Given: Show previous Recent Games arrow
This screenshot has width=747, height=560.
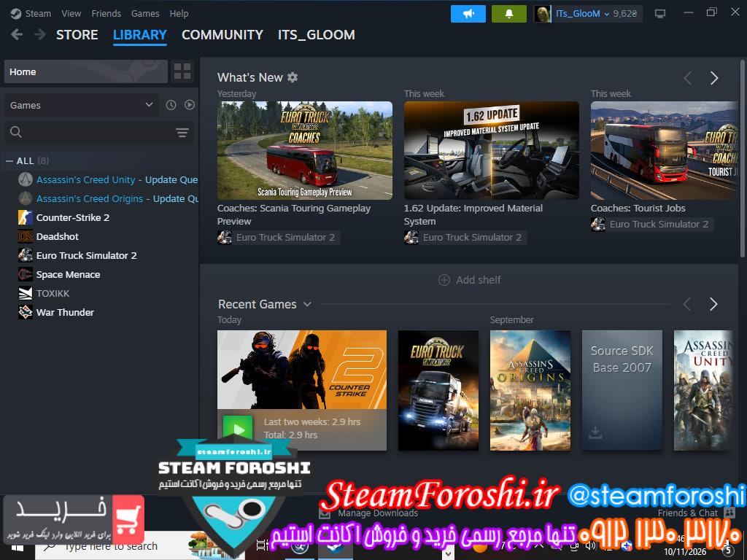Looking at the screenshot, I should pos(687,304).
